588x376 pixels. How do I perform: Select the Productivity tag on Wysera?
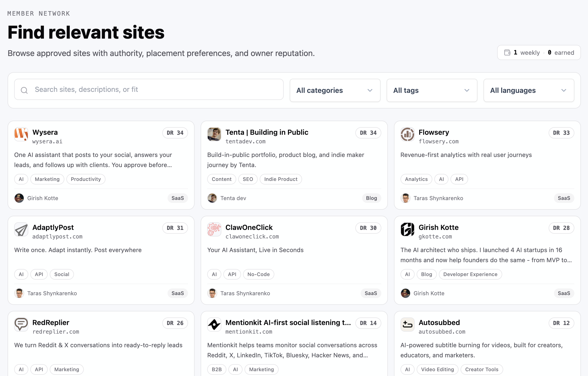86,179
